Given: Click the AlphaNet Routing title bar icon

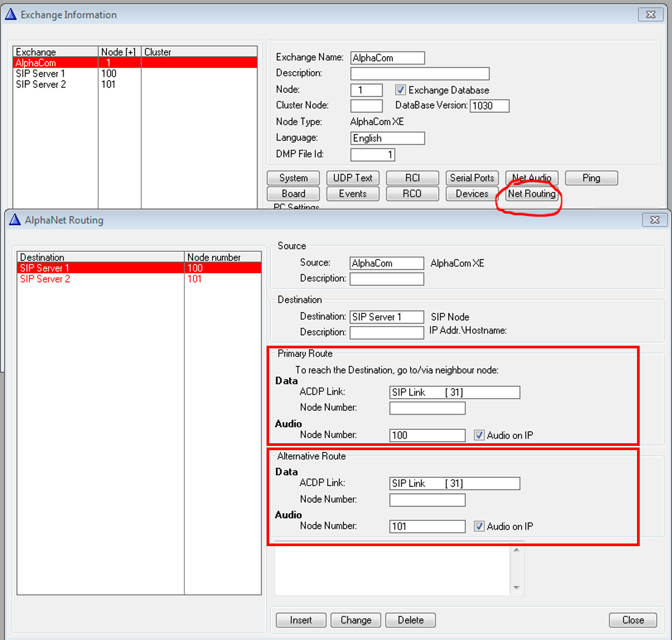Looking at the screenshot, I should coord(15,220).
